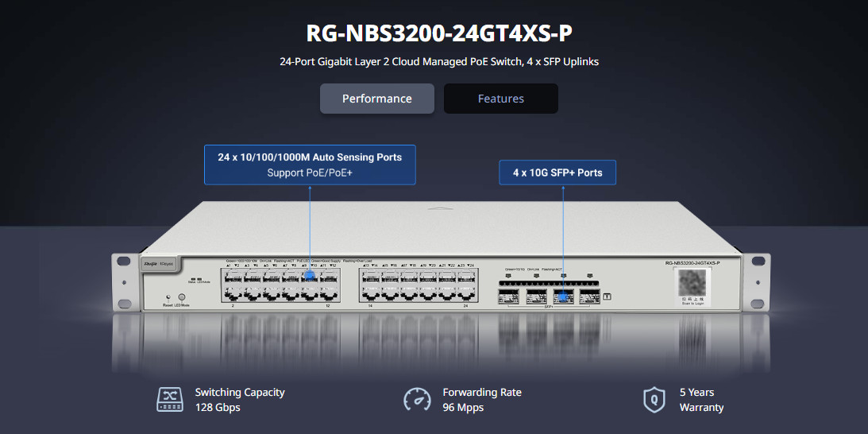Click the LED Mode button on switch panel
The height and width of the screenshot is (434, 868).
pos(181,297)
